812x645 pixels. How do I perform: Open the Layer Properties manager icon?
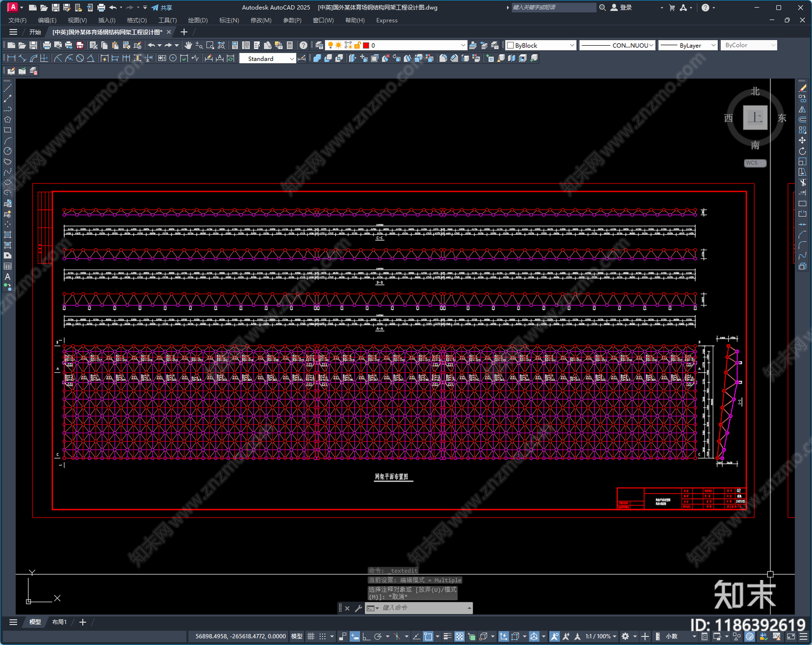click(x=319, y=45)
